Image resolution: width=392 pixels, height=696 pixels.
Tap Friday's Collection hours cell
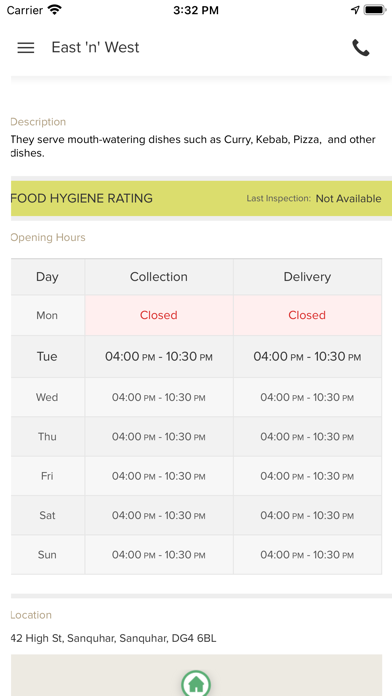(159, 476)
